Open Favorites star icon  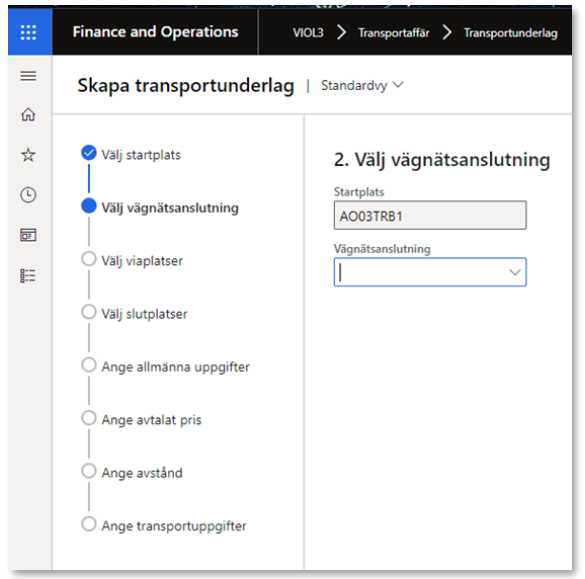tap(28, 154)
